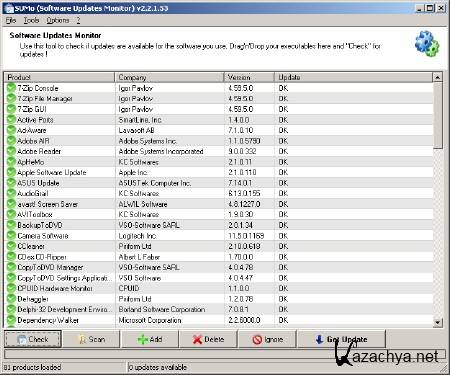Click the green status icon for CCleaner
The image size is (450, 375).
pyautogui.click(x=11, y=246)
